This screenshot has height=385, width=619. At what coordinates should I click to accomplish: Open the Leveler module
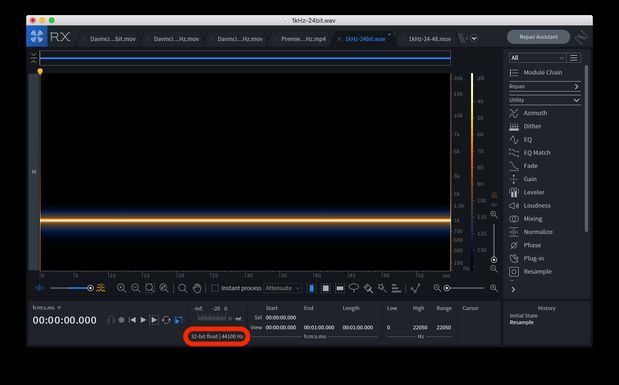(x=527, y=192)
